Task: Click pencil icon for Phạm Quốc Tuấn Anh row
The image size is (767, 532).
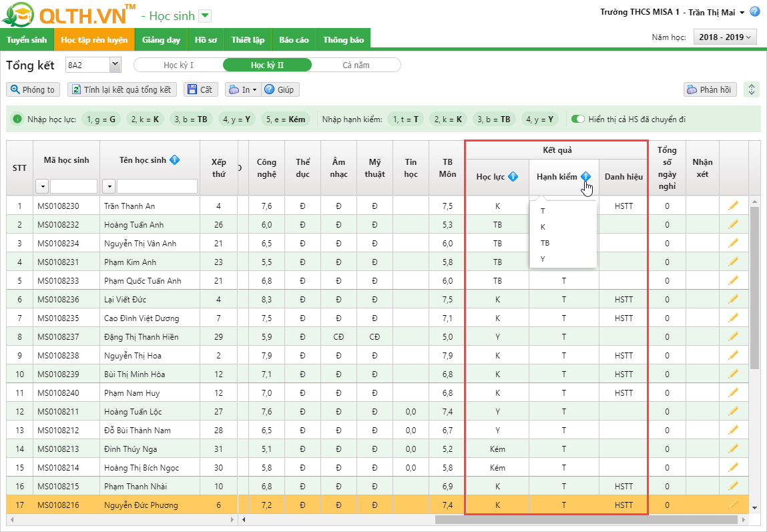Action: pyautogui.click(x=733, y=280)
